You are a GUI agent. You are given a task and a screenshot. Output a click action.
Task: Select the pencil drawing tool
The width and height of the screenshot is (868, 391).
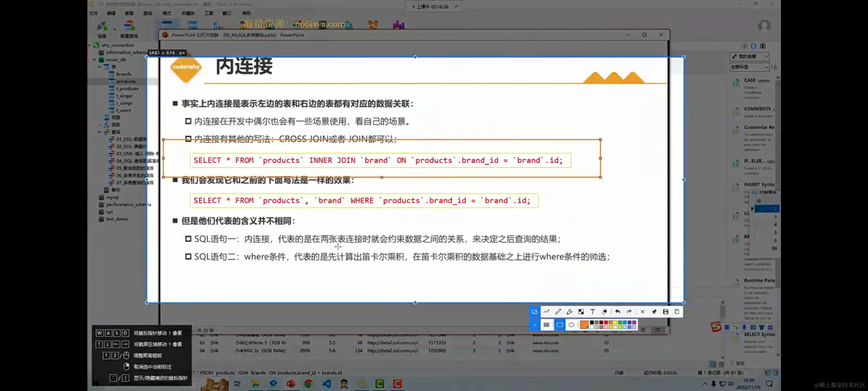558,312
